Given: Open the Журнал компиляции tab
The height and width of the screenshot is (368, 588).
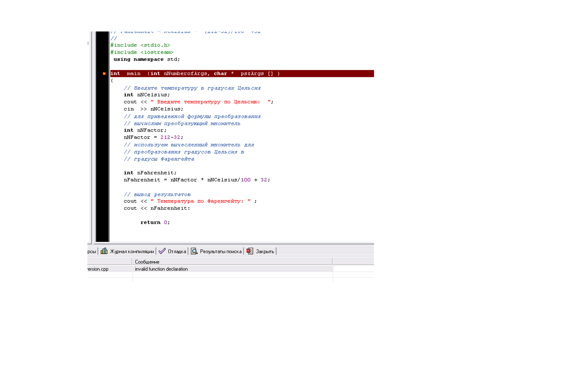Looking at the screenshot, I should (127, 251).
